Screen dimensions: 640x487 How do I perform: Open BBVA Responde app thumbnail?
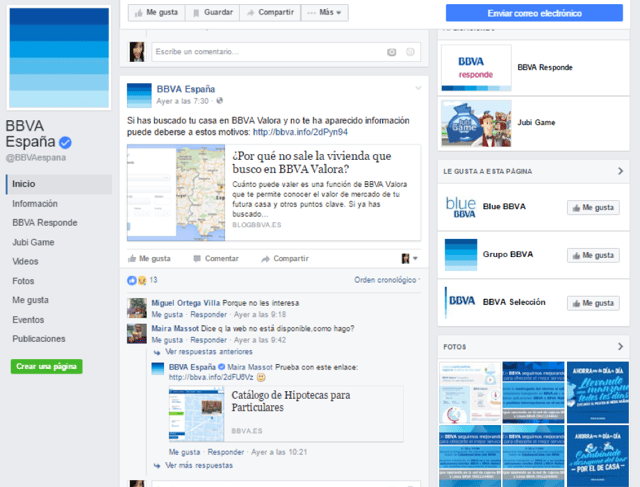tap(476, 68)
